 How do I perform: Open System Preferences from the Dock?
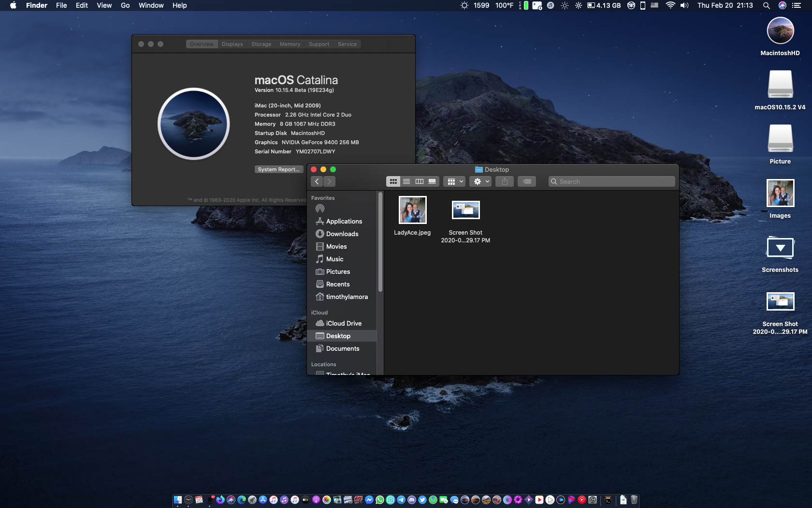pyautogui.click(x=592, y=500)
